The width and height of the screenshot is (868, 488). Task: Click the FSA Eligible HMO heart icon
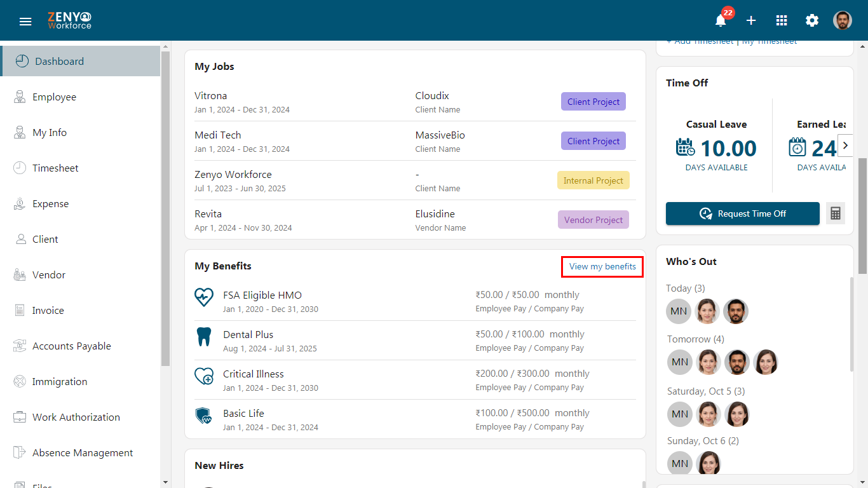click(204, 297)
